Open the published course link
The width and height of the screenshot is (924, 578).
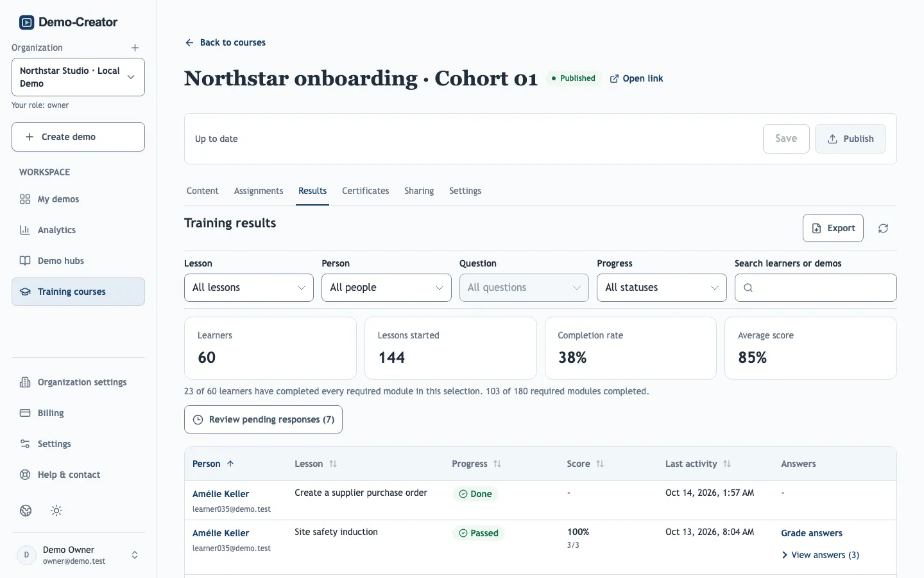click(x=637, y=78)
